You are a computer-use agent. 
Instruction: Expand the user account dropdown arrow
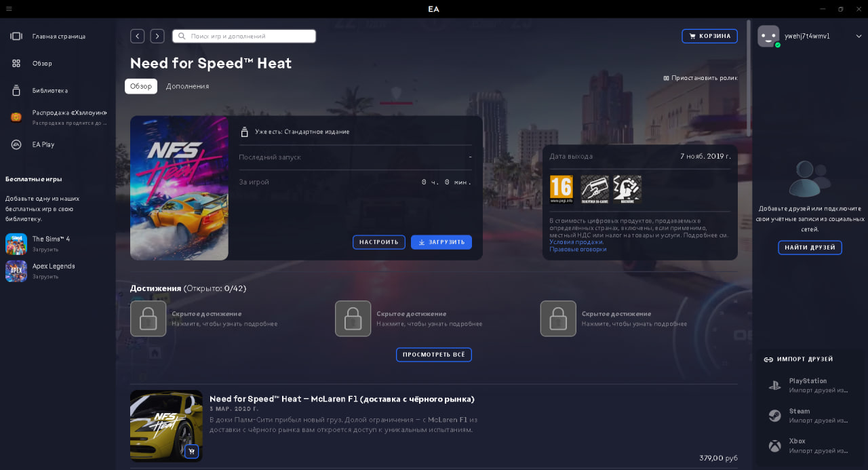pyautogui.click(x=859, y=37)
